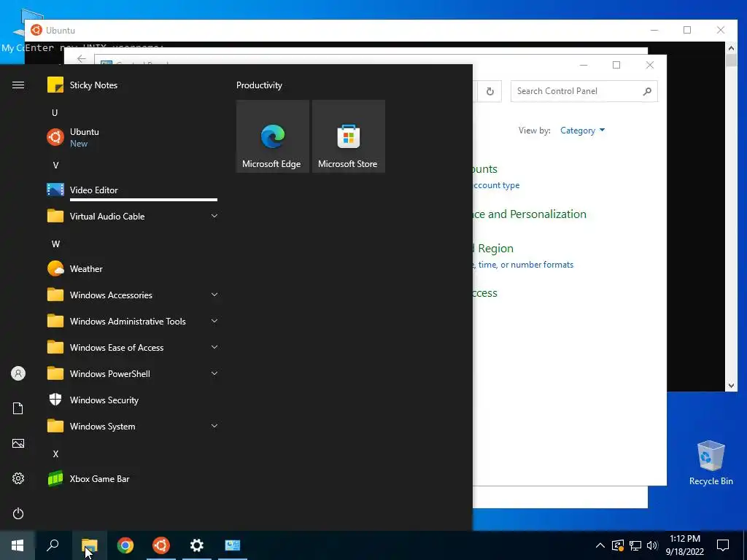The width and height of the screenshot is (747, 560).
Task: Click the Control Panel back arrow
Action: pos(82,59)
